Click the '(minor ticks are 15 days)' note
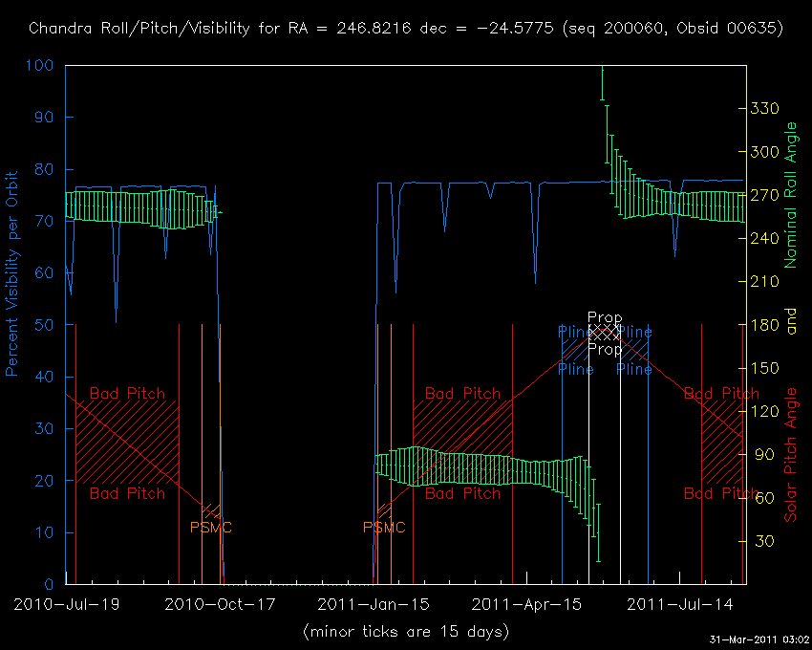The image size is (812, 650). (x=406, y=632)
